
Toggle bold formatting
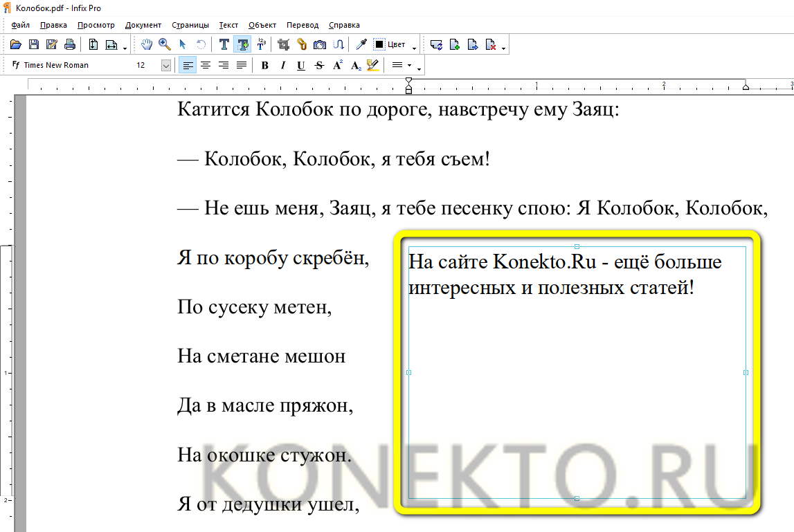[264, 66]
